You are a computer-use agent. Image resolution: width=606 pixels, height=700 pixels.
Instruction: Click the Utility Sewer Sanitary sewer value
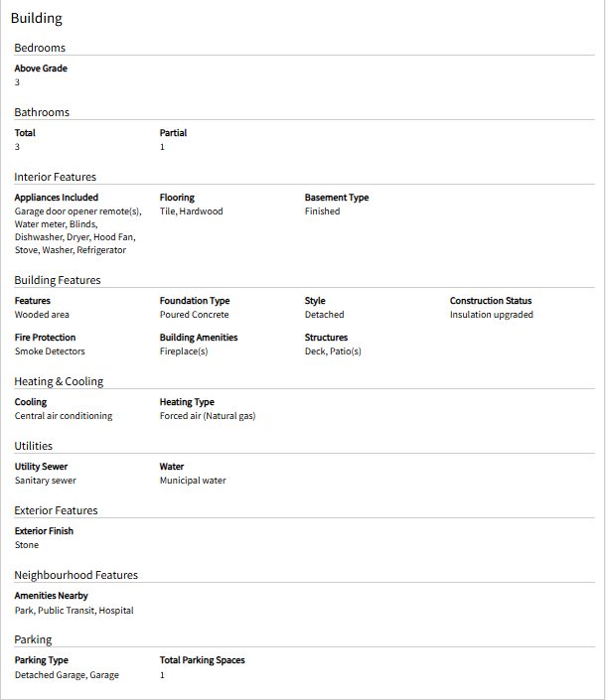[x=45, y=481]
